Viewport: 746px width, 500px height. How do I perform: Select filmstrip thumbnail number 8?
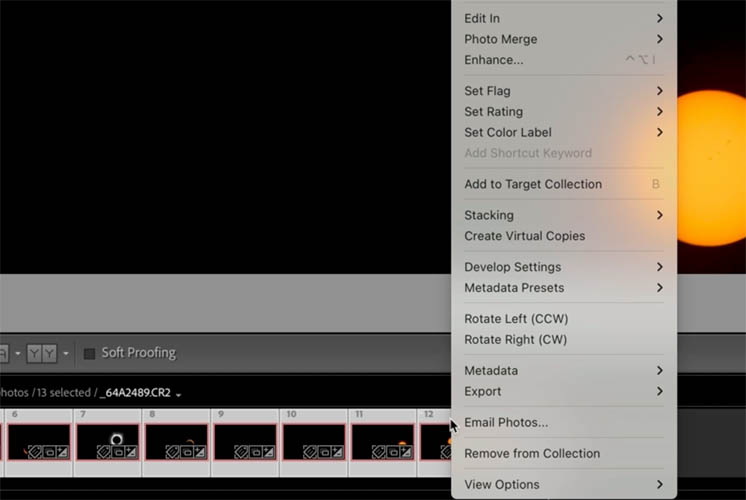tap(177, 442)
